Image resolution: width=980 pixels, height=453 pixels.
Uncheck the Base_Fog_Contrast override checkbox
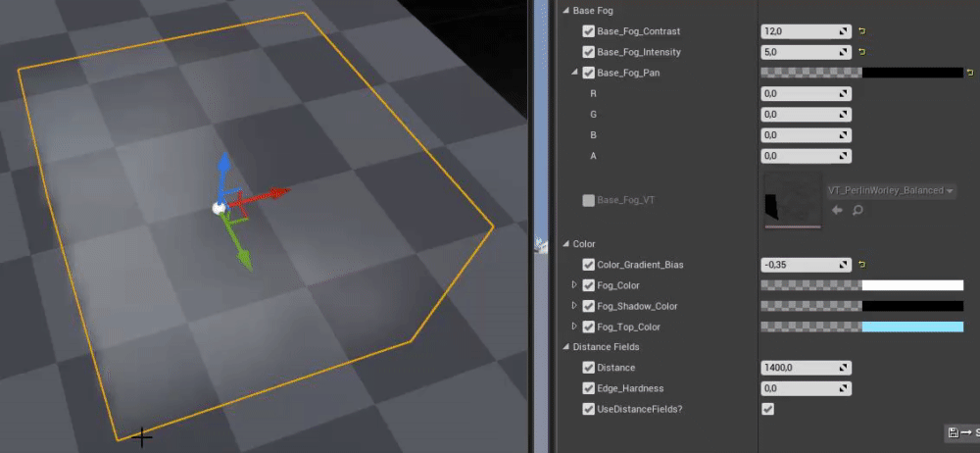pyautogui.click(x=588, y=31)
